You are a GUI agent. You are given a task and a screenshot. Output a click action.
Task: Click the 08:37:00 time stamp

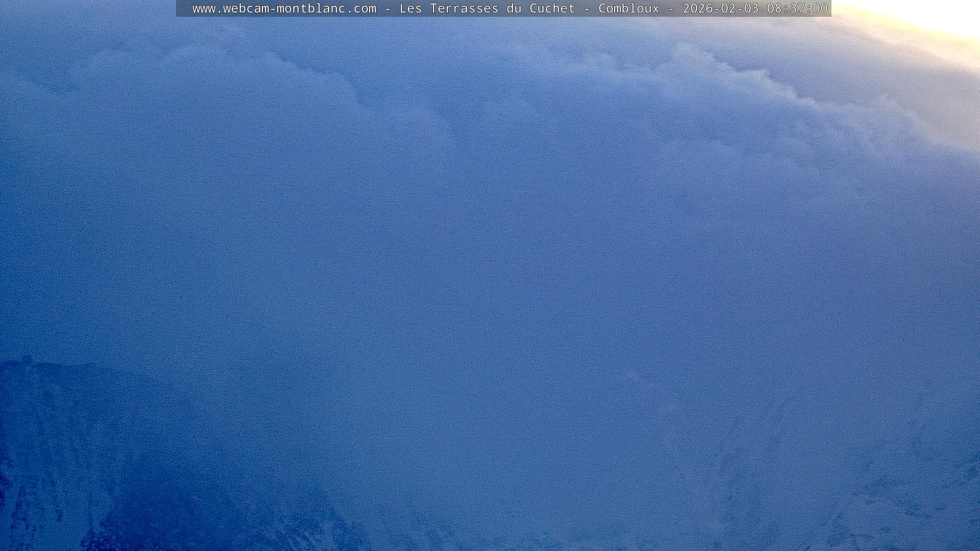(797, 8)
